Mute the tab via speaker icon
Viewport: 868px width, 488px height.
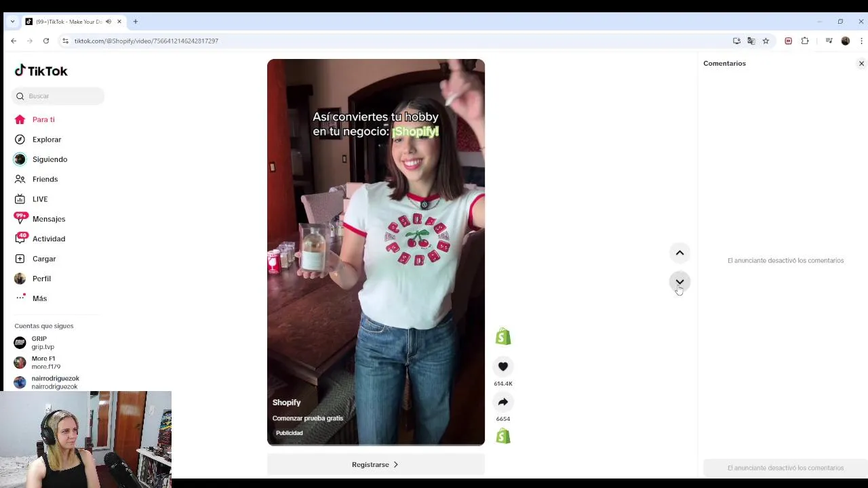108,22
